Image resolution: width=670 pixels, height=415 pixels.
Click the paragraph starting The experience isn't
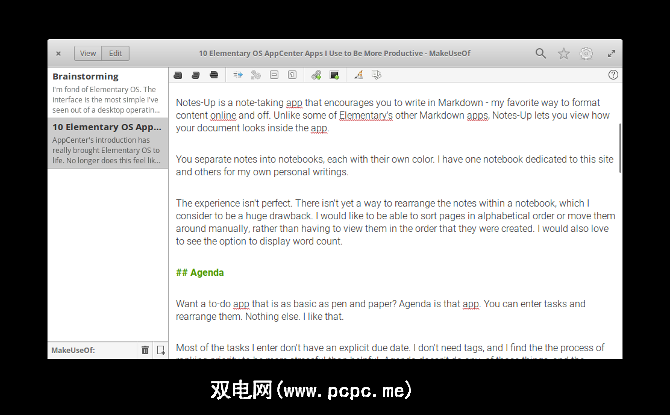click(x=395, y=222)
